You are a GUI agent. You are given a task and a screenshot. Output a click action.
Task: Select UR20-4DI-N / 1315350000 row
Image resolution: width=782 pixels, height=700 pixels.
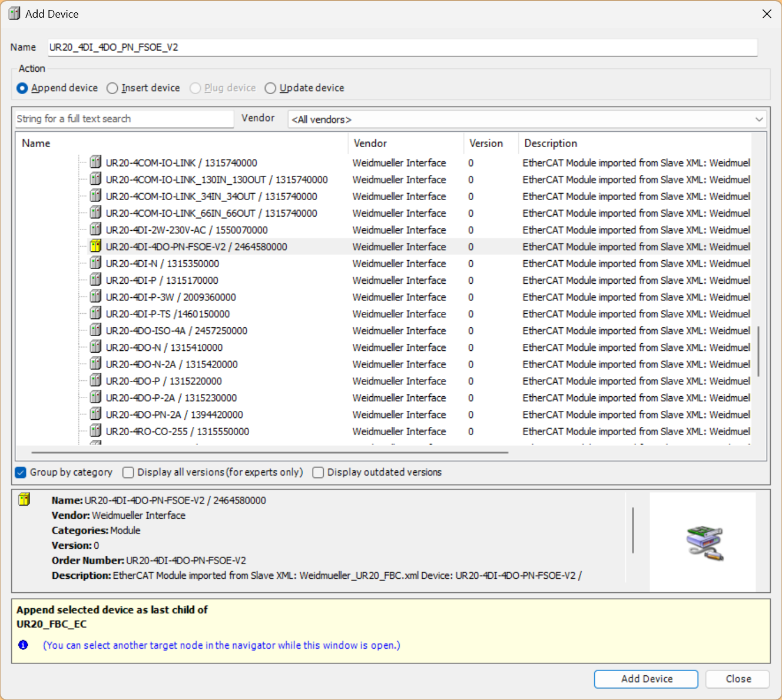point(162,263)
